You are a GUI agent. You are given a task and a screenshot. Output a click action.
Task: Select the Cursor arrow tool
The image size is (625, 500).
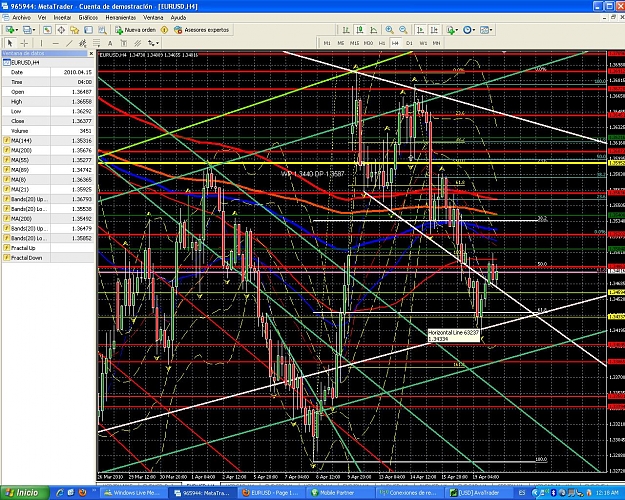point(10,43)
